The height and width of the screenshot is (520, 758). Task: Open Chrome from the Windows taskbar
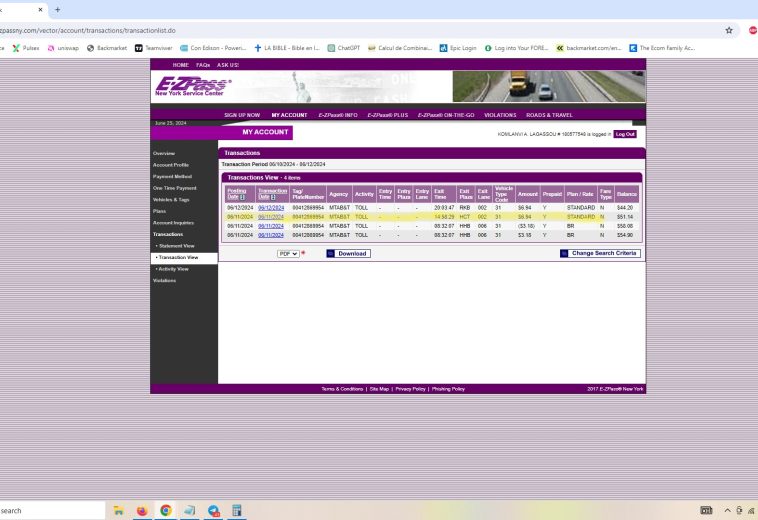166,510
